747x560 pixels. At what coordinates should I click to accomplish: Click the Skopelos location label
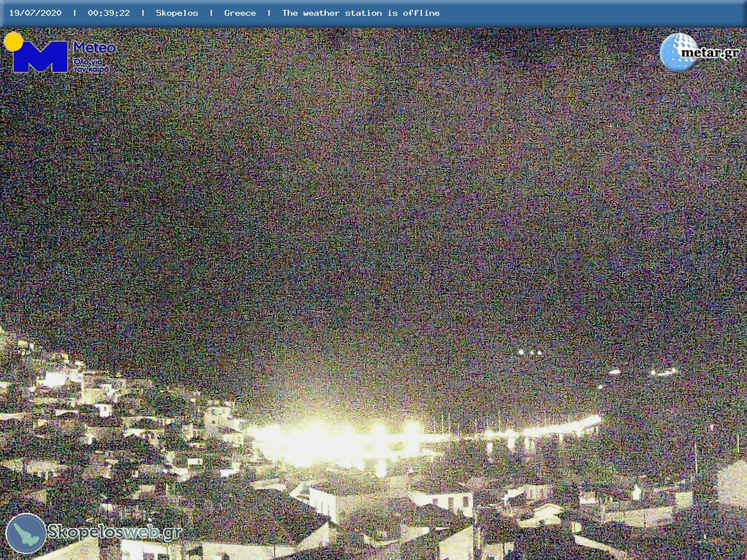pyautogui.click(x=177, y=13)
